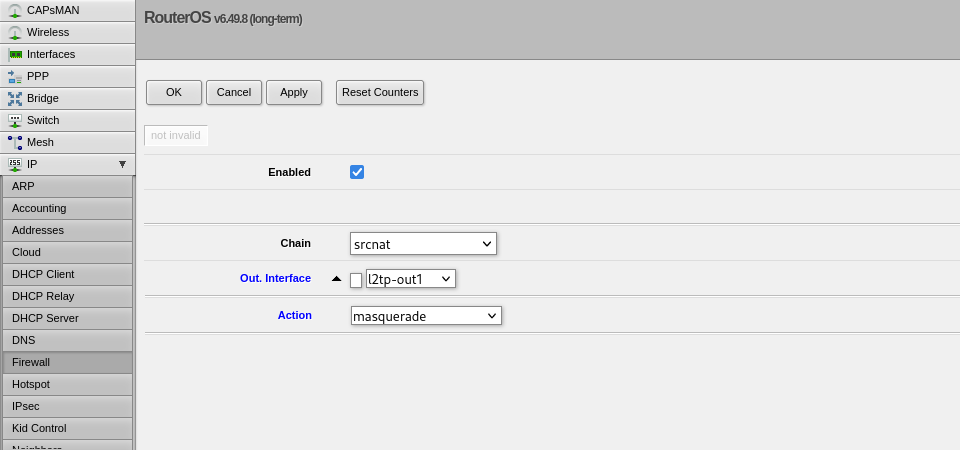The height and width of the screenshot is (450, 960).
Task: Click the IP menu icon
Action: [x=15, y=164]
